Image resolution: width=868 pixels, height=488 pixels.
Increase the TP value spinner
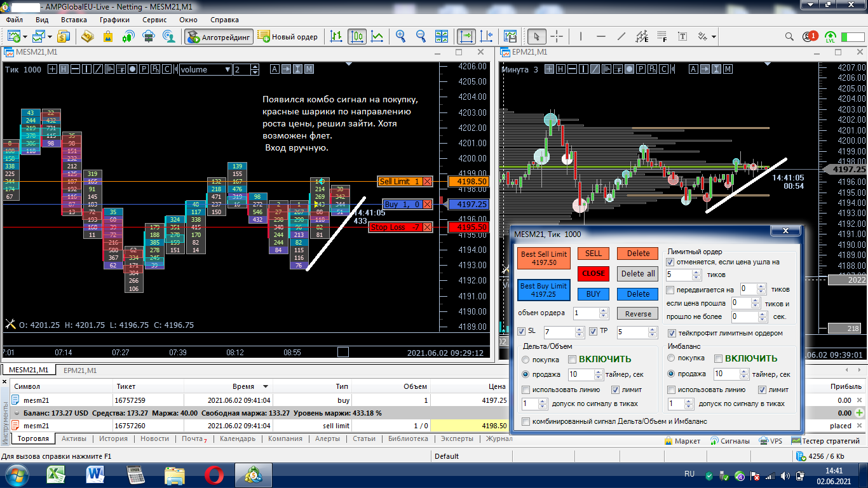651,329
